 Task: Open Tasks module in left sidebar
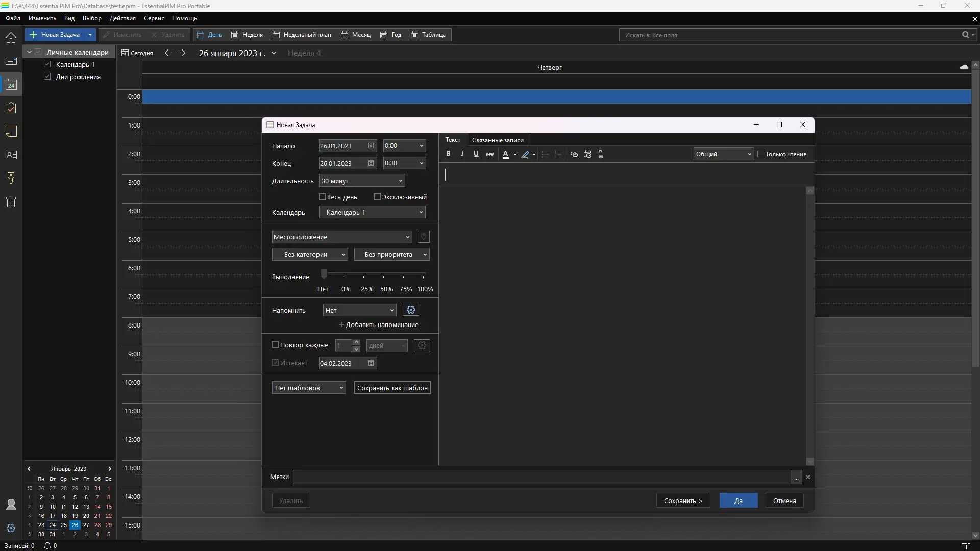coord(11,108)
